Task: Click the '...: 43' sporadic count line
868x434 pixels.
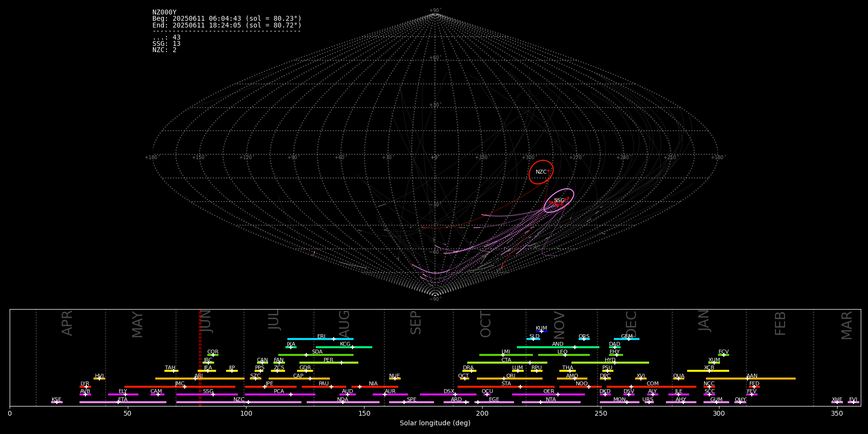Action: pyautogui.click(x=166, y=38)
